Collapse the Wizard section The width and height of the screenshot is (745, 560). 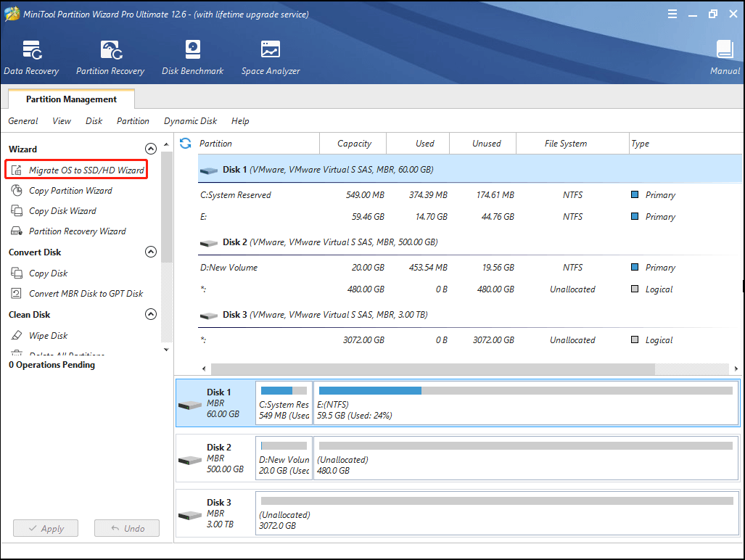[151, 149]
